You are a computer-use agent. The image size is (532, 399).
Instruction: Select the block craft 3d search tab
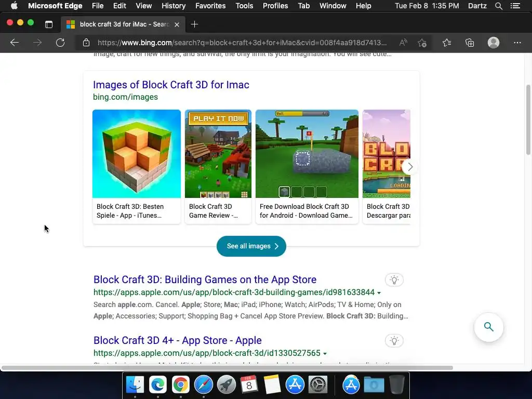click(123, 24)
